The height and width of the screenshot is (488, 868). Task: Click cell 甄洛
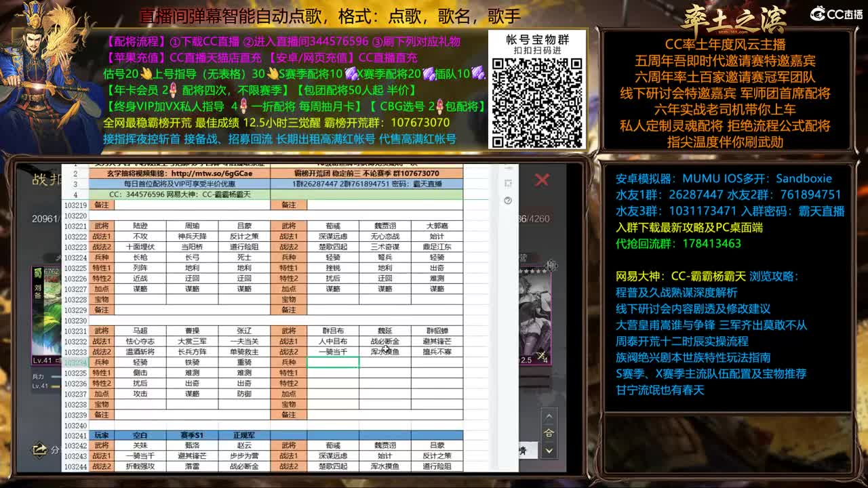coord(192,446)
